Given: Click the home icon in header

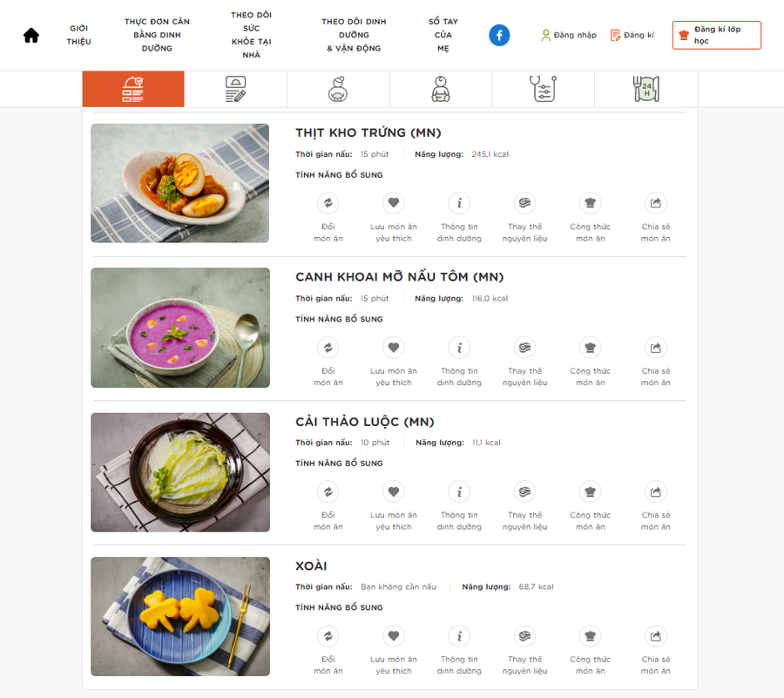Looking at the screenshot, I should [x=31, y=36].
